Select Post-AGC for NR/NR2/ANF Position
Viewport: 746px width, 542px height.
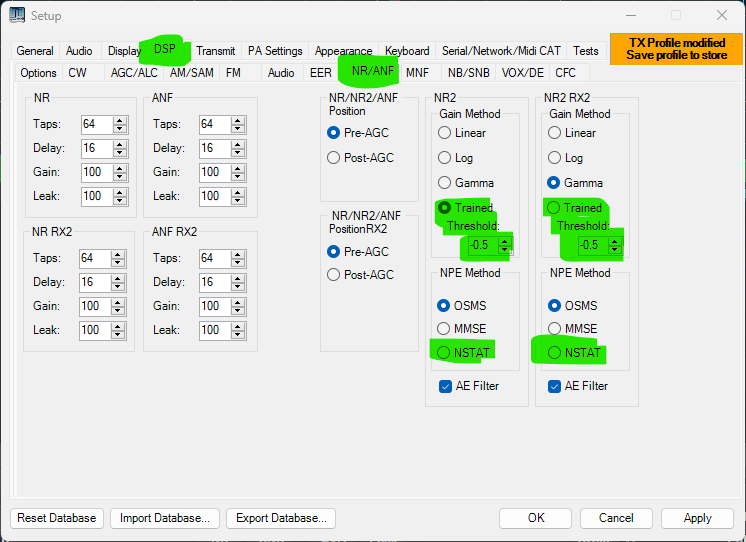pyautogui.click(x=334, y=157)
